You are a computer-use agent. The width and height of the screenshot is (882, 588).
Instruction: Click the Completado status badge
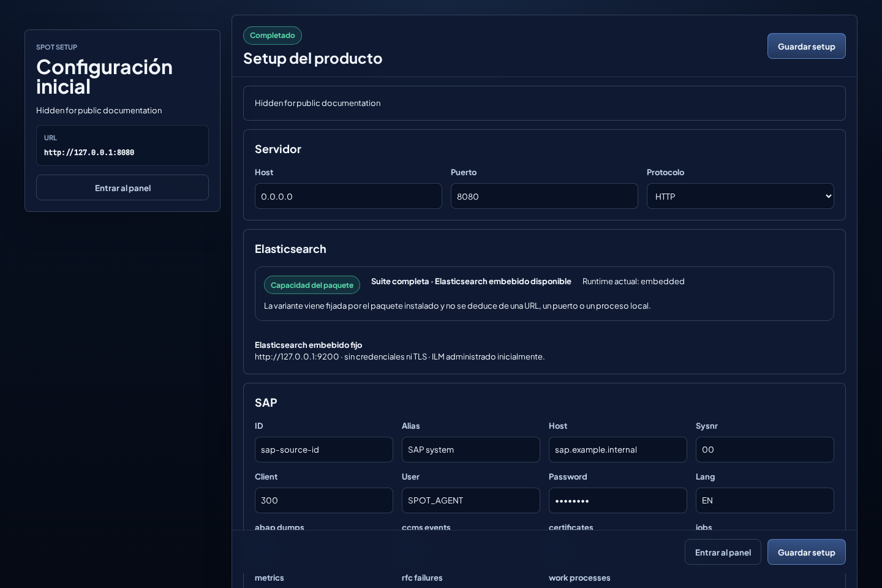click(x=273, y=36)
